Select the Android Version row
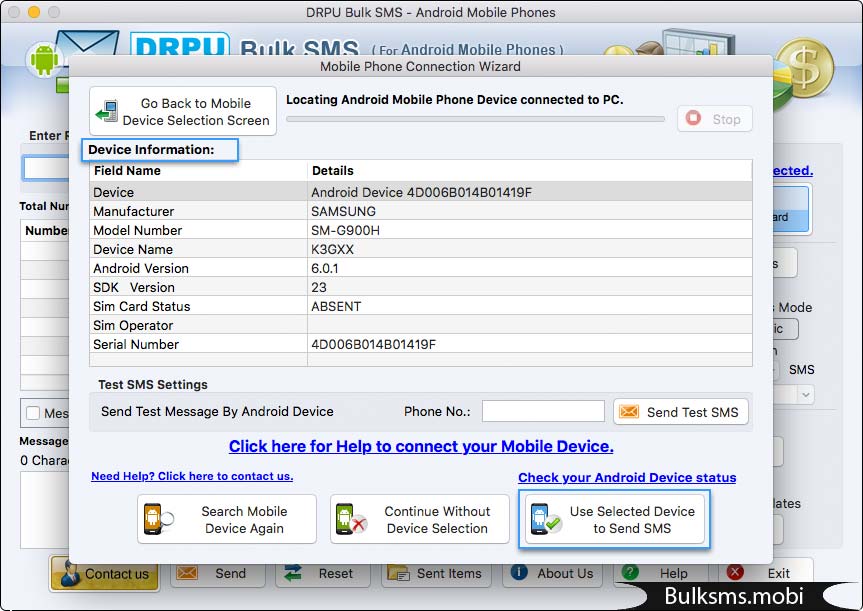 [x=420, y=268]
